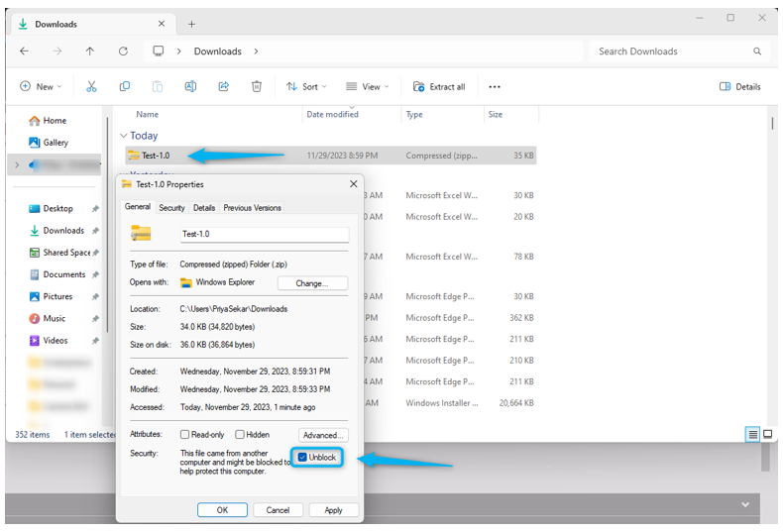
Task: Click the Test-1.0 file name field
Action: click(x=265, y=235)
